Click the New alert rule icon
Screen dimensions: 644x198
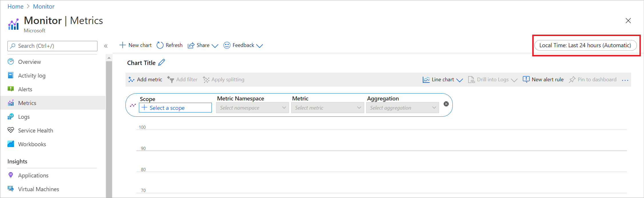click(526, 80)
